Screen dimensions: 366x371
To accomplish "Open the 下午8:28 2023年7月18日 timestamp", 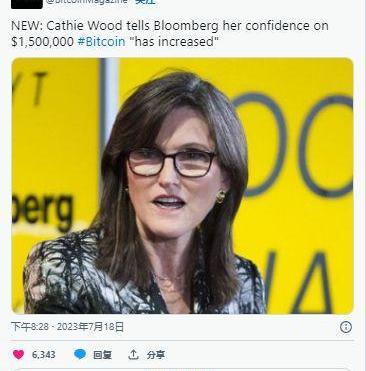I will pyautogui.click(x=67, y=327).
